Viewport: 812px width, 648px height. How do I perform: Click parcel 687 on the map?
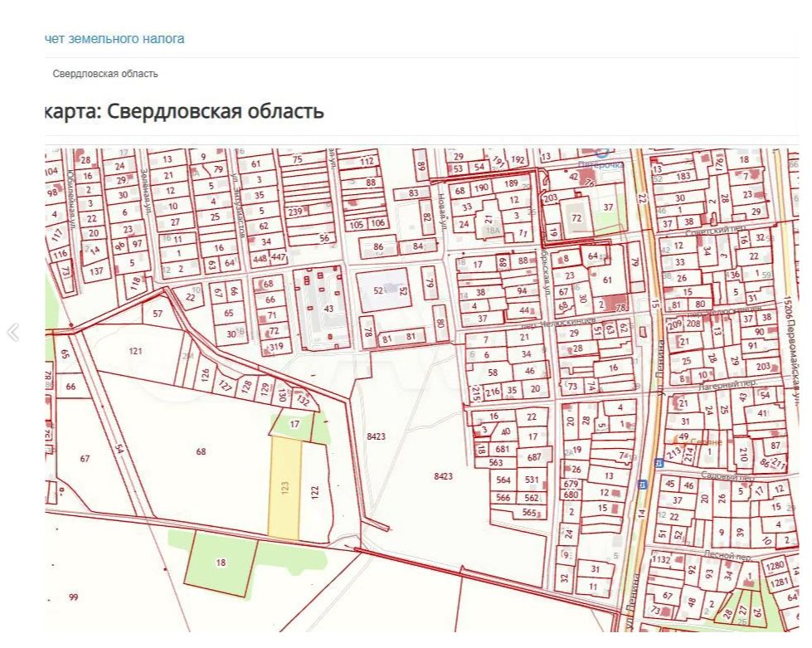coord(534,457)
